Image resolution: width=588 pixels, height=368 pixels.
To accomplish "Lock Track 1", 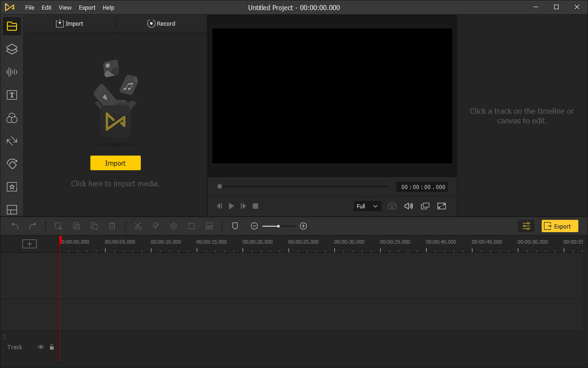I will tap(51, 347).
